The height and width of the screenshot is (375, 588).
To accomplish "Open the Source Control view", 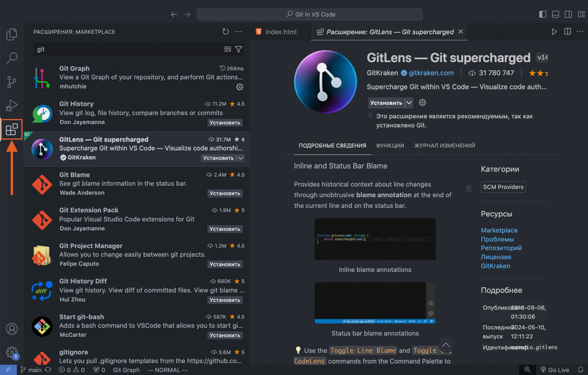I will point(12,82).
